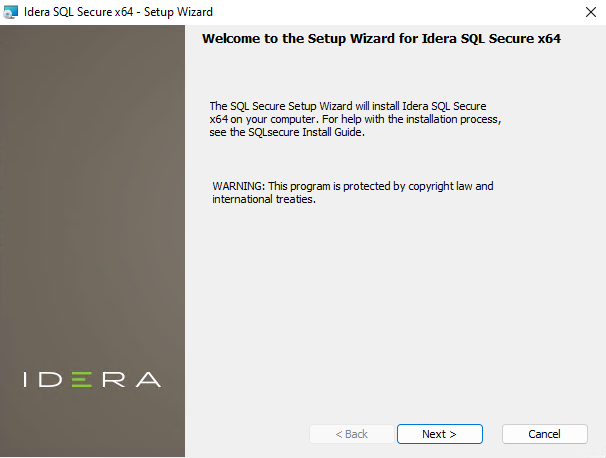
Task: Click the IDERA logo on the banner
Action: (92, 380)
